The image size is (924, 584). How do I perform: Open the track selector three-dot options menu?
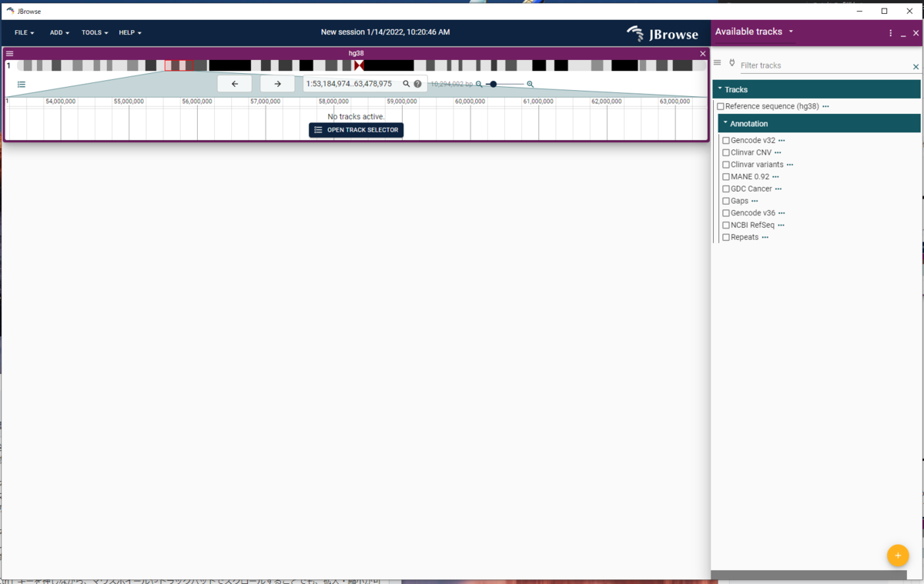[891, 33]
